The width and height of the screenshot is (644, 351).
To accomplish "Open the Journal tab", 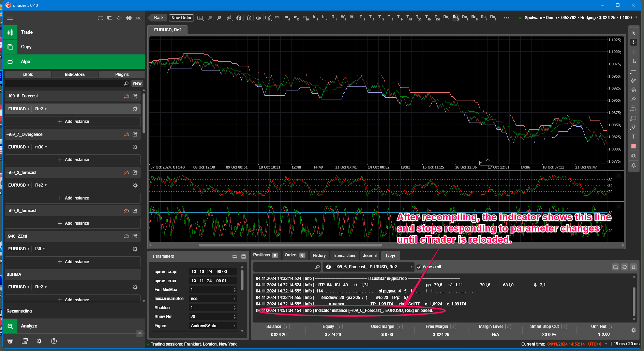I will click(x=370, y=256).
